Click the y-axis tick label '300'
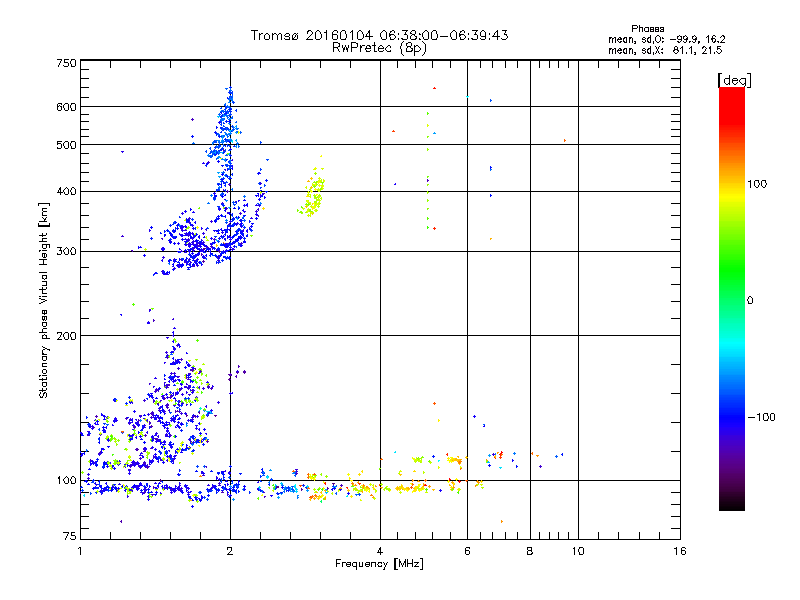This screenshot has height=600, width=800. (x=66, y=252)
